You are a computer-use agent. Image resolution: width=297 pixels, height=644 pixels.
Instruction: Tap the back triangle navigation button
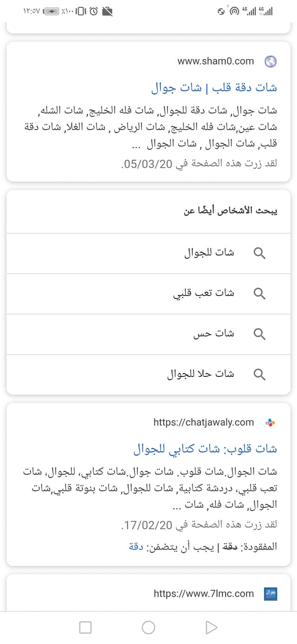(211, 628)
